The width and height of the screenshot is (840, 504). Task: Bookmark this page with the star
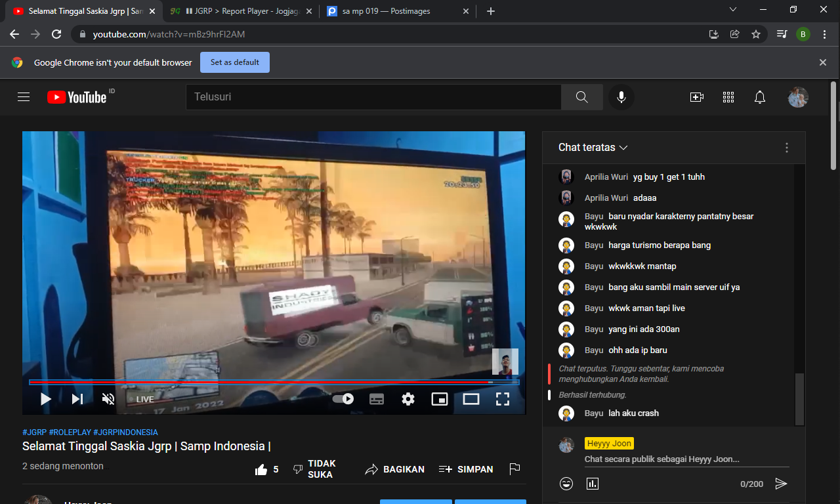click(756, 34)
